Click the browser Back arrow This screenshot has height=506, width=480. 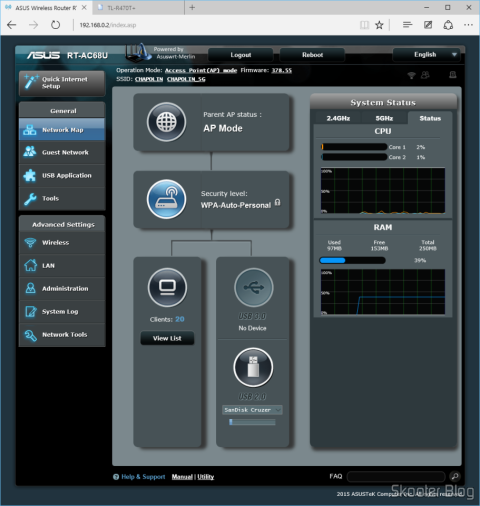click(12, 25)
